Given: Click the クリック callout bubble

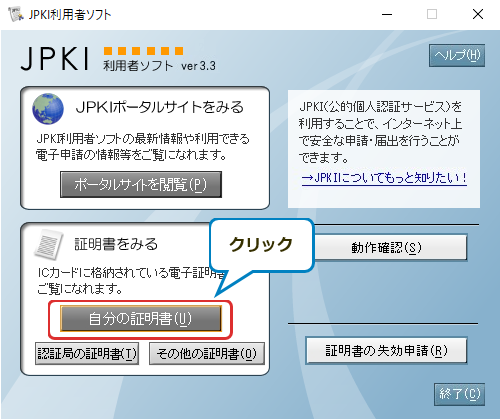Looking at the screenshot, I should (x=262, y=245).
